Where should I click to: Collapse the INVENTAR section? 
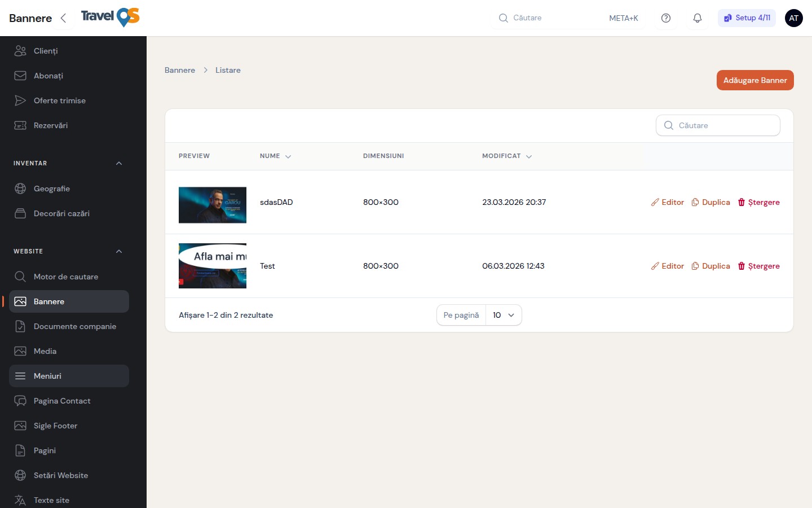[x=119, y=163]
